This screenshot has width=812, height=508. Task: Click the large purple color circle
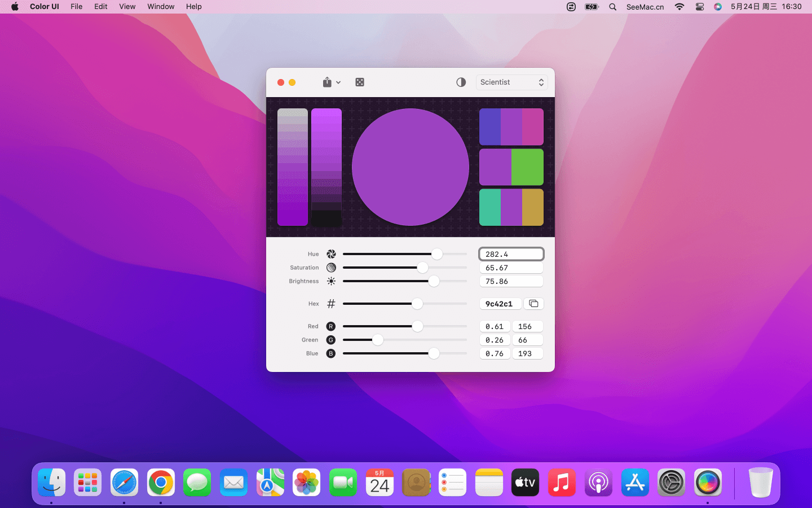[x=410, y=167]
